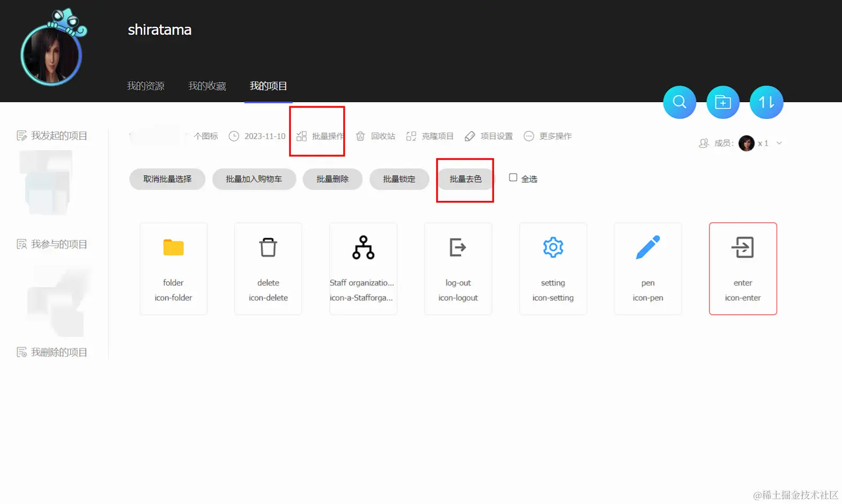Open the 更多操作 menu
Image resolution: width=842 pixels, height=504 pixels.
coord(547,136)
